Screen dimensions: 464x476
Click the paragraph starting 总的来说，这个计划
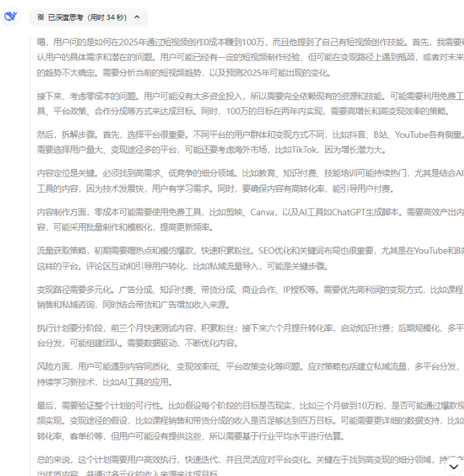click(251, 466)
